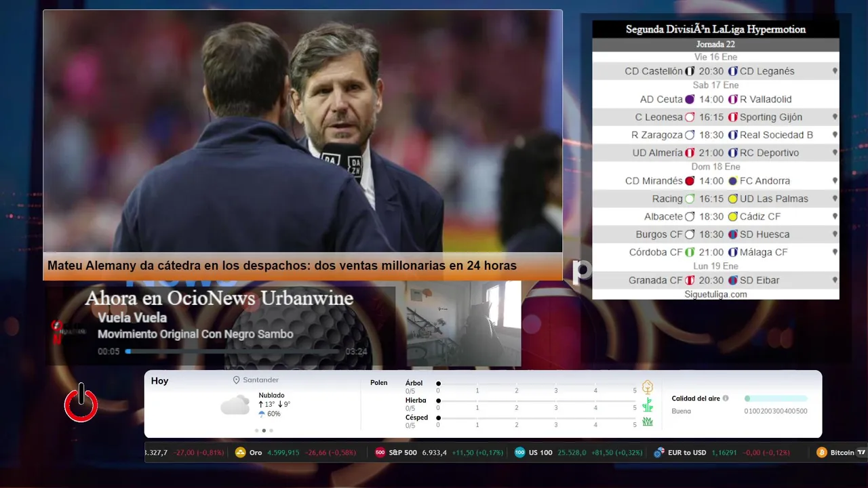Viewport: 868px width, 488px height.
Task: Open the Siguetuliga.com link
Action: coord(715,294)
